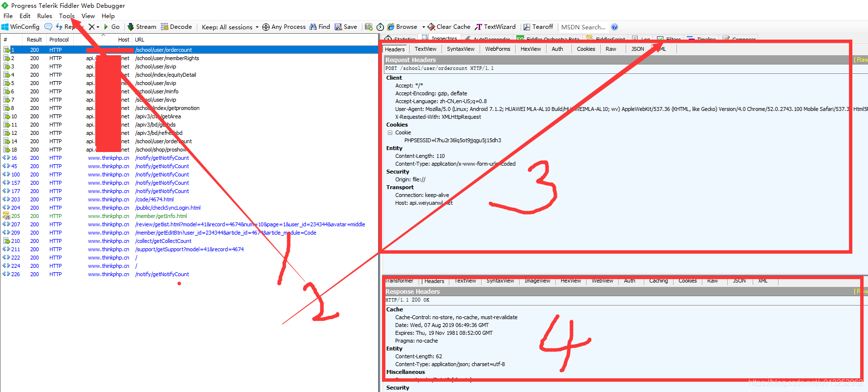Toggle the Decode button
The image size is (868, 392).
click(176, 27)
